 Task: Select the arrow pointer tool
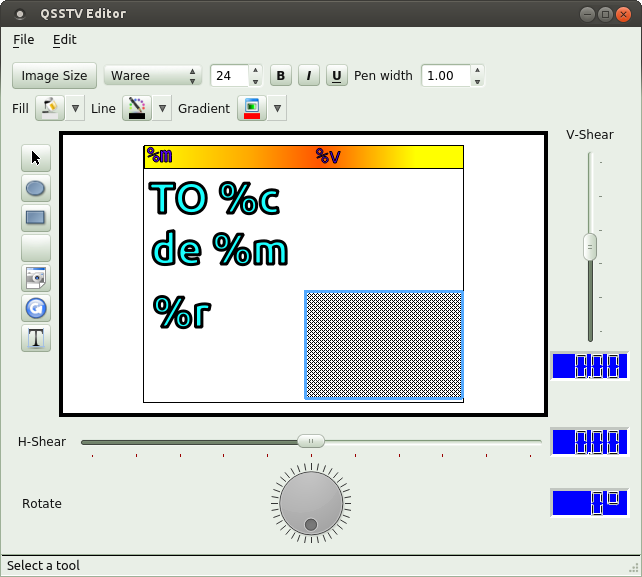pyautogui.click(x=36, y=157)
